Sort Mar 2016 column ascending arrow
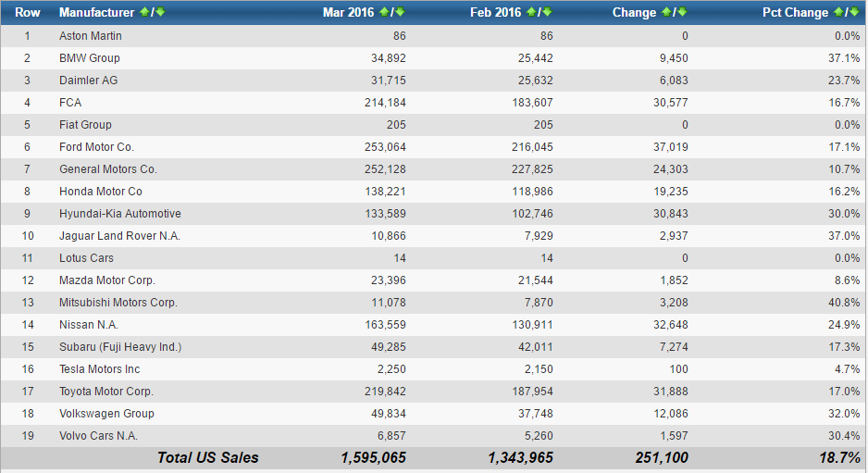868x473 pixels. pos(384,12)
